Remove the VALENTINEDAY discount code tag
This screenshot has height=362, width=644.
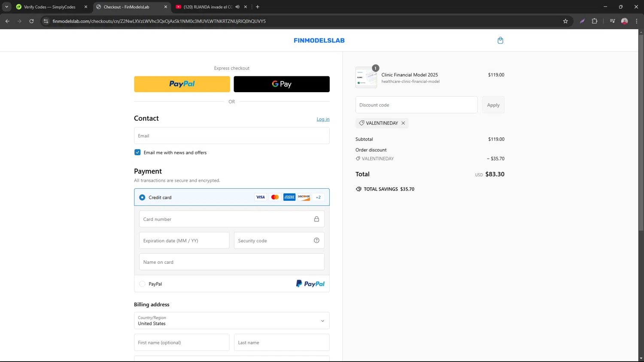click(x=403, y=123)
